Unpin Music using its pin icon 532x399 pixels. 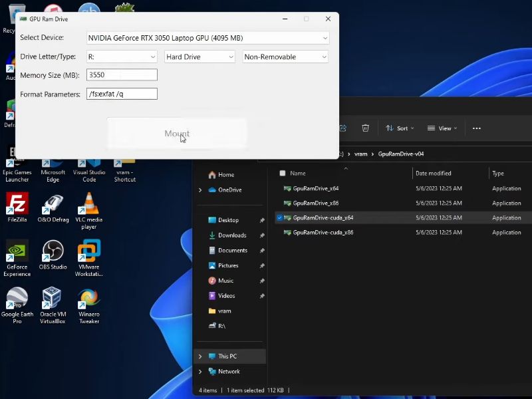click(262, 281)
